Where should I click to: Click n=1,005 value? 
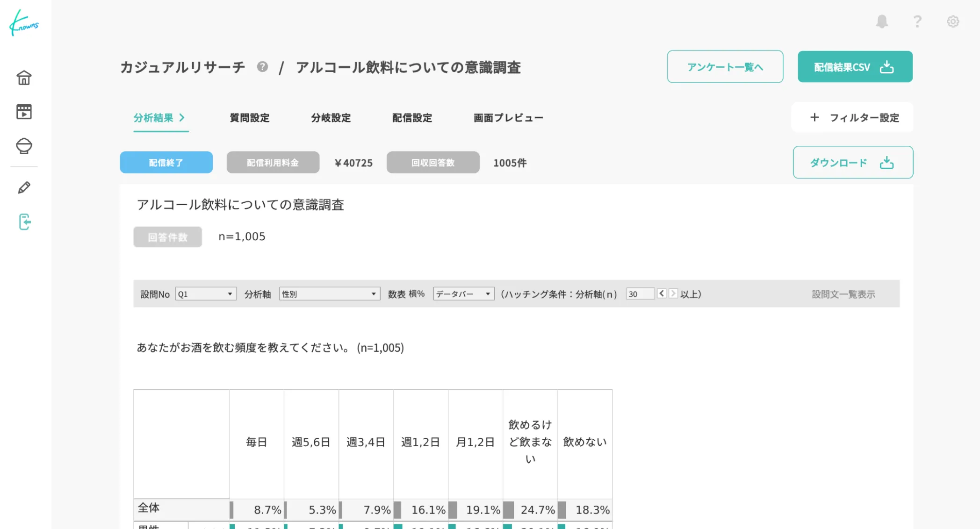click(x=242, y=236)
